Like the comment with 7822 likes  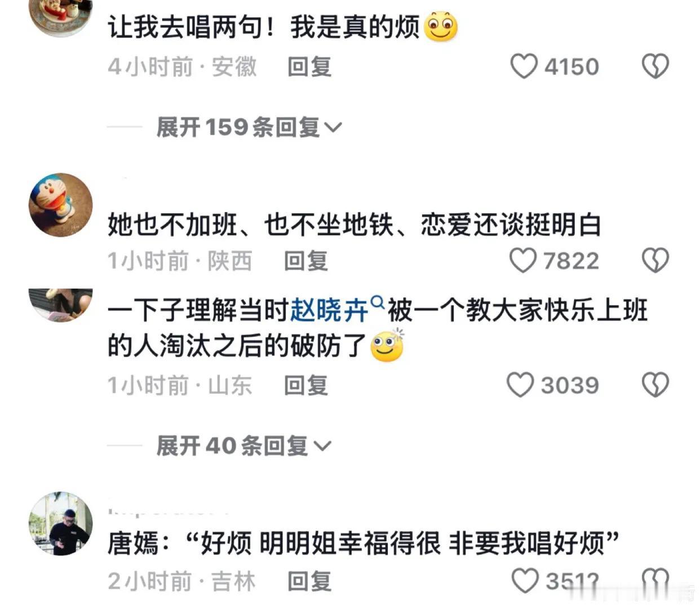point(522,261)
